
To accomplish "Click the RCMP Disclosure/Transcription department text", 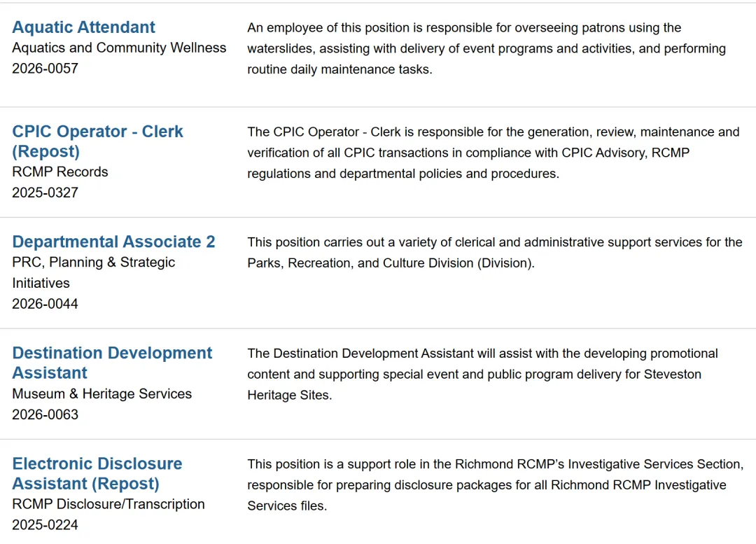I will tap(108, 504).
